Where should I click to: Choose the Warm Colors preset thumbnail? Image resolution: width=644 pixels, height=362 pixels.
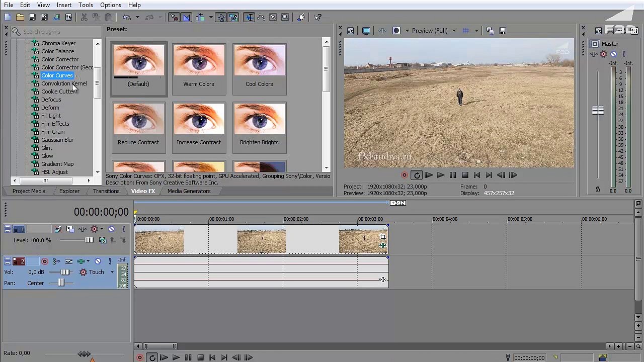tap(199, 68)
